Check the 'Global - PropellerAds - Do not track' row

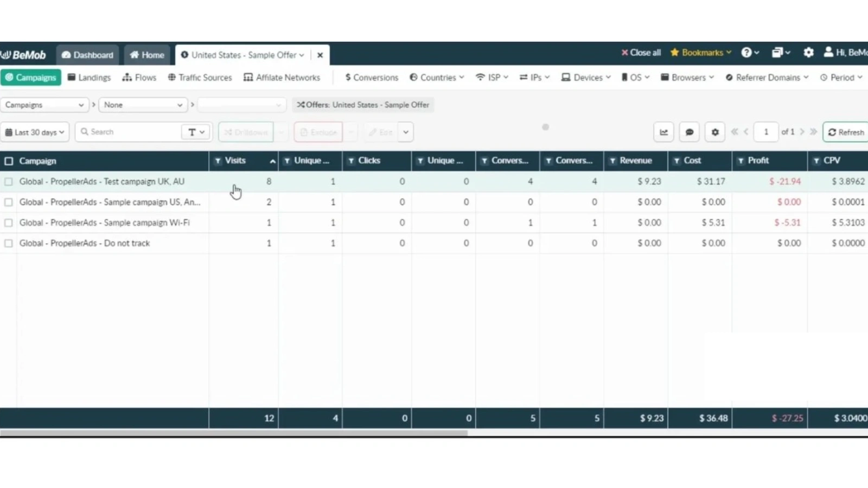tap(9, 243)
